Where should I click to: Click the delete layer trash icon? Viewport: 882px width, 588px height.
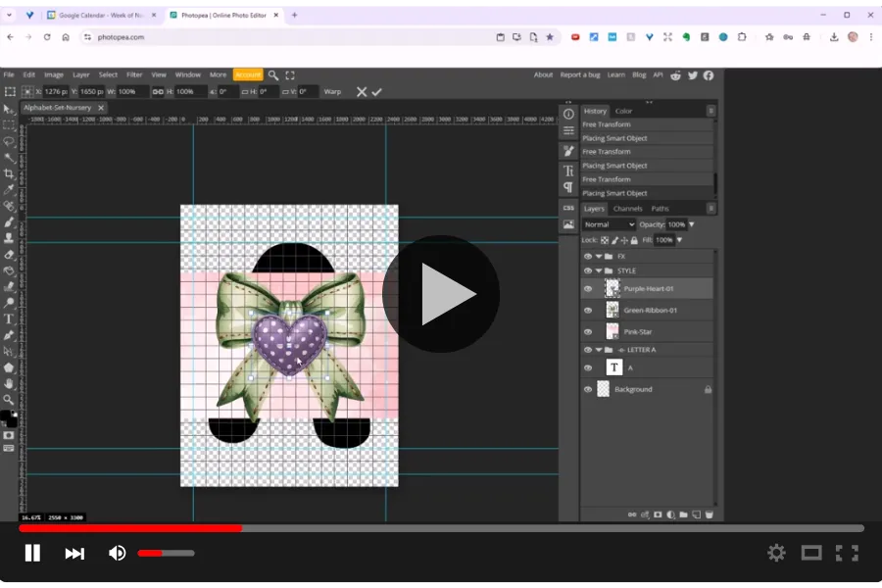tap(709, 514)
